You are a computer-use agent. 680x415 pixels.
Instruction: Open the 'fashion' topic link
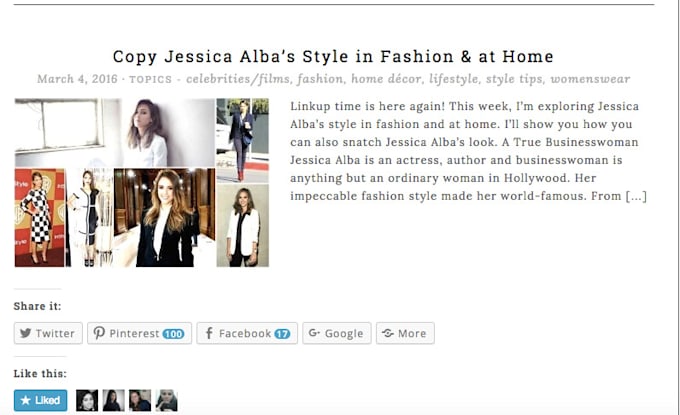click(320, 79)
